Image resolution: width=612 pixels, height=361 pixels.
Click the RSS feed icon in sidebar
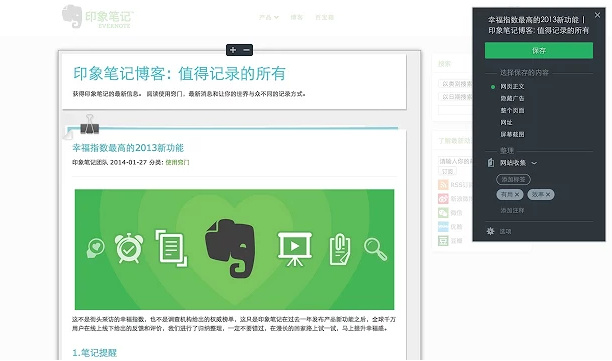(443, 185)
